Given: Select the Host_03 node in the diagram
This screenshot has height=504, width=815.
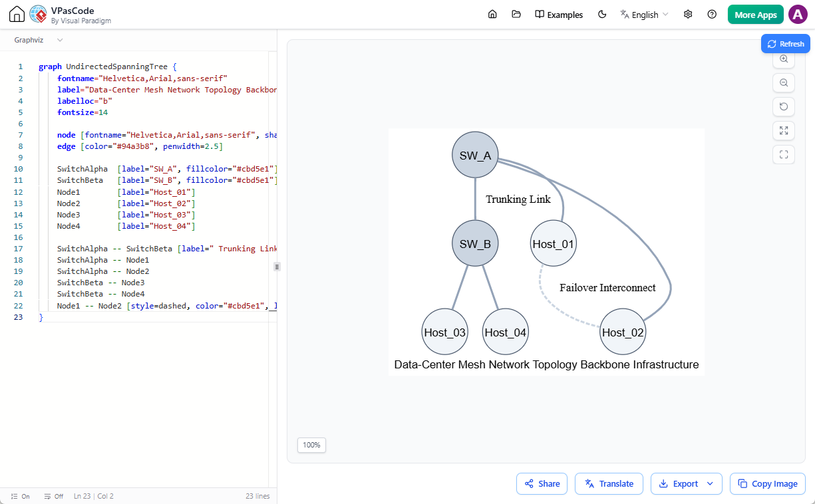Looking at the screenshot, I should click(445, 332).
